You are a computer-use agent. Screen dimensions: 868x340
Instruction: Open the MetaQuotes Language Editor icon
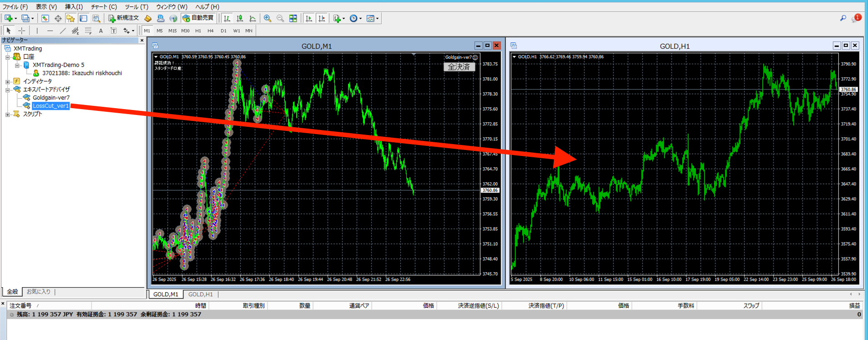click(x=148, y=19)
